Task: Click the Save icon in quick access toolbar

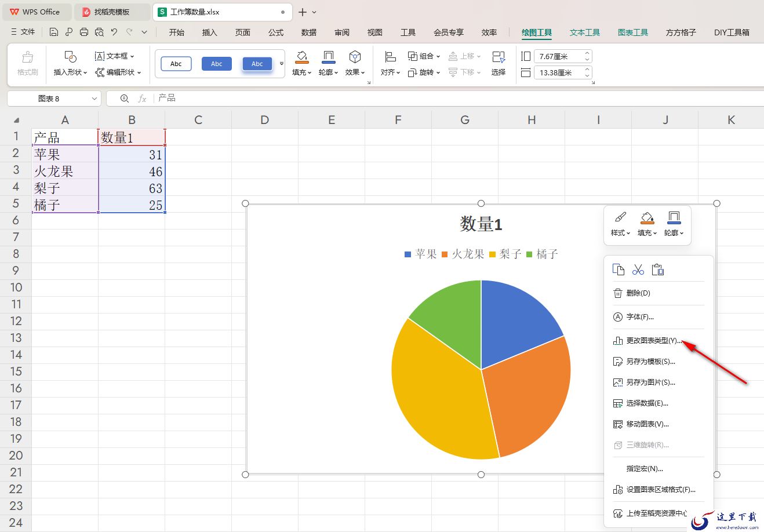Action: (x=54, y=32)
